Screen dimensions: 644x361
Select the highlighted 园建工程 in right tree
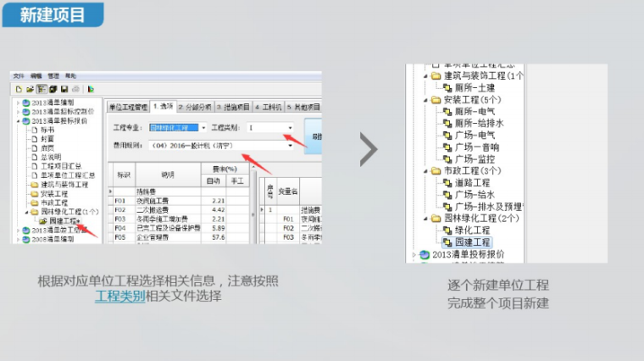[x=472, y=242]
